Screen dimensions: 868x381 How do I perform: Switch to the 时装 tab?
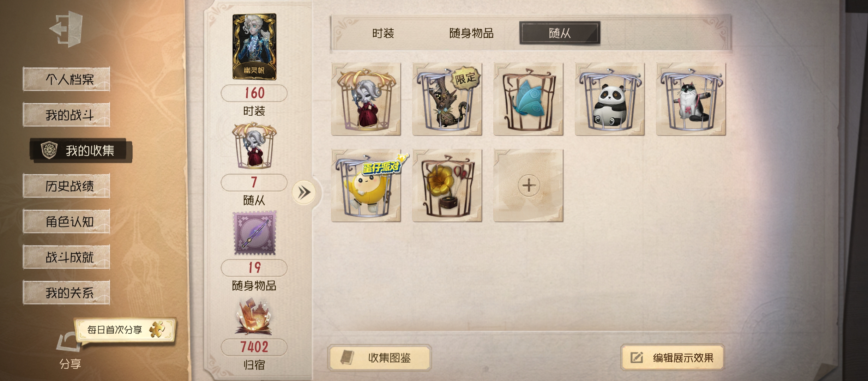[383, 33]
